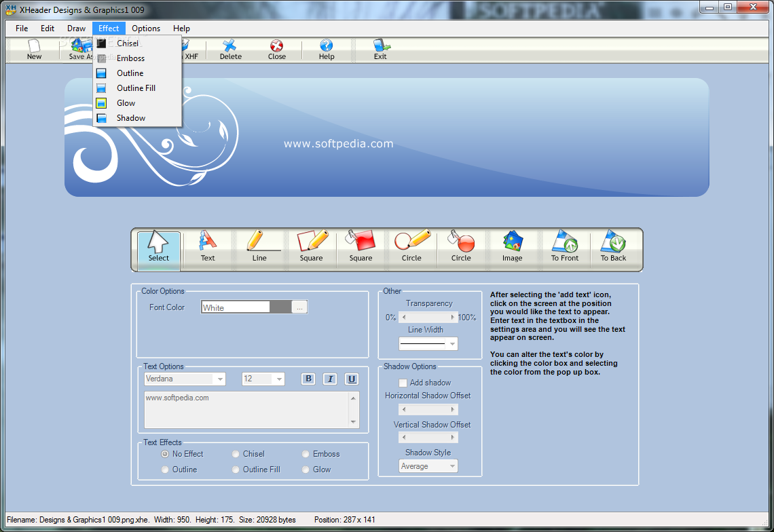
Task: Click Transparency slider right arrow
Action: 453,318
